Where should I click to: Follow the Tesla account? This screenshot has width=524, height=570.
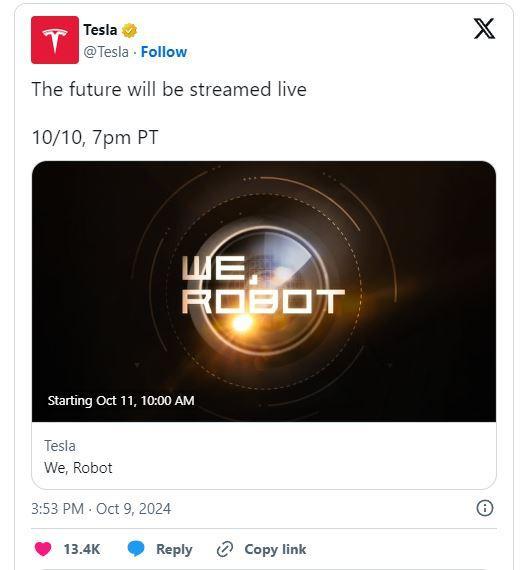pos(164,52)
